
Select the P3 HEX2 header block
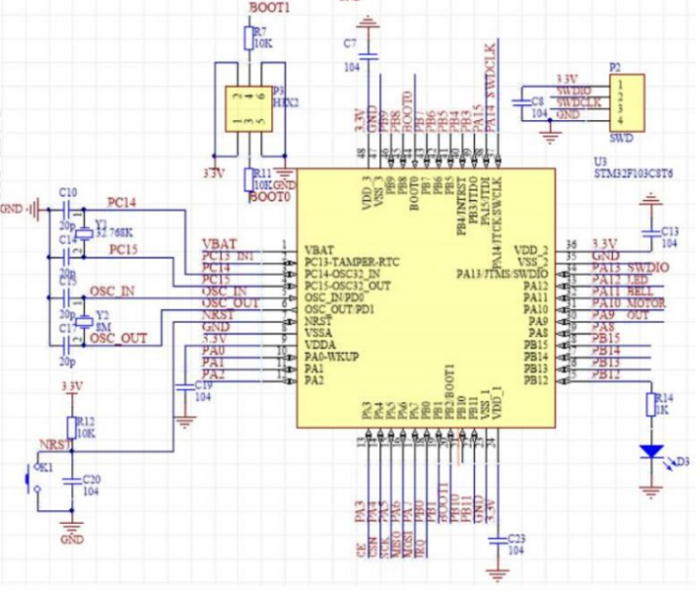coord(249,108)
